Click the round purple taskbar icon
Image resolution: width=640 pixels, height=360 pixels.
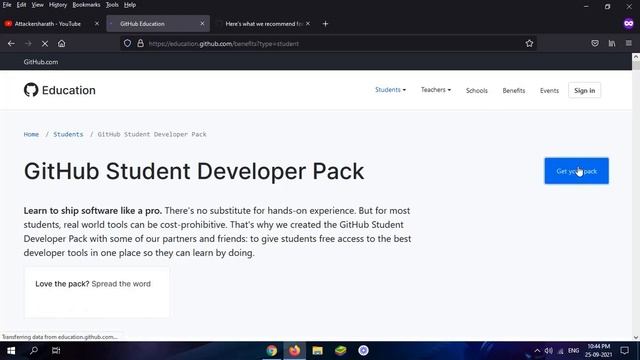[x=363, y=351]
